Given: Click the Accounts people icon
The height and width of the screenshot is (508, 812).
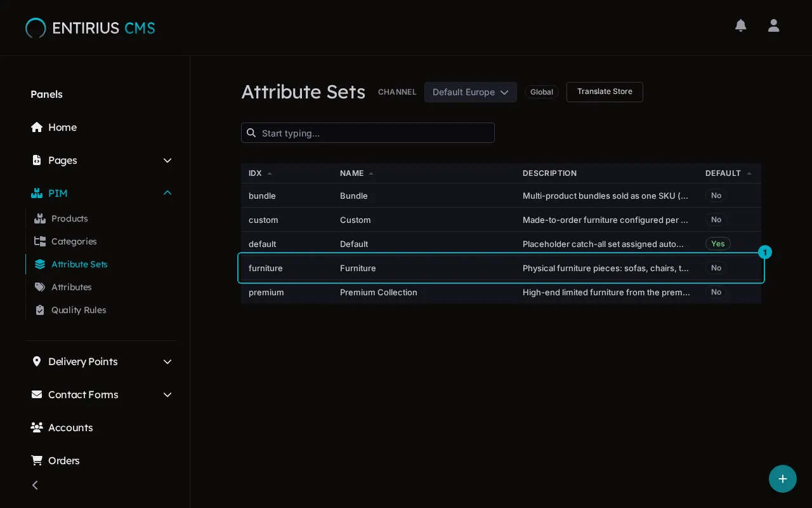Looking at the screenshot, I should (x=37, y=427).
